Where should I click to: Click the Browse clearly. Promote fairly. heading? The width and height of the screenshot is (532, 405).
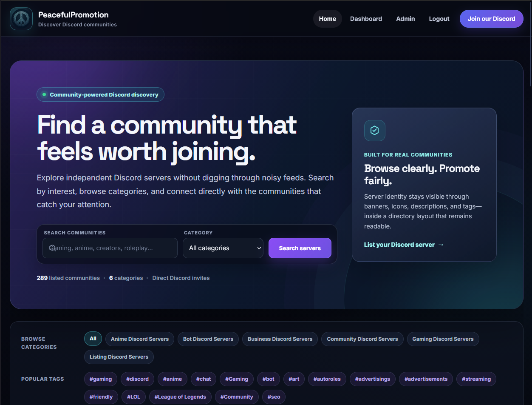tap(422, 174)
